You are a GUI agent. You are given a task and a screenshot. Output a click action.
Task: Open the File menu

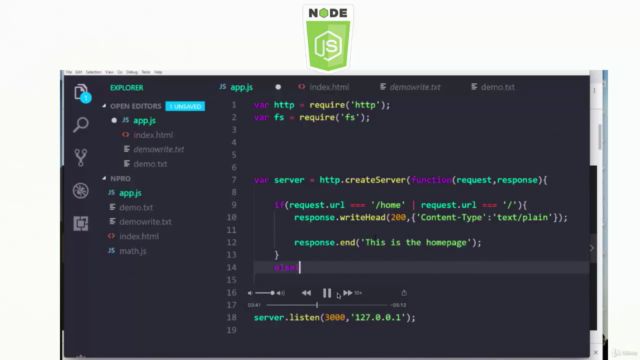pos(69,72)
